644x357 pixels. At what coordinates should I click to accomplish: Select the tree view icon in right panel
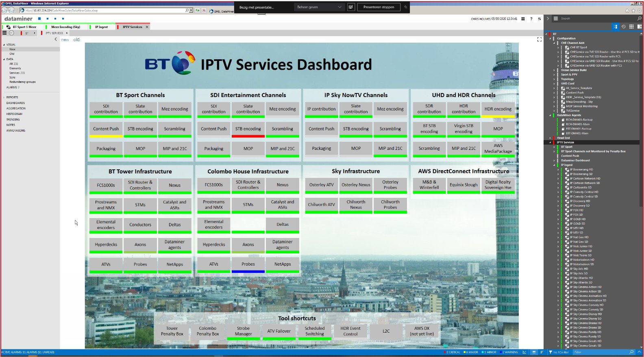pos(616,26)
